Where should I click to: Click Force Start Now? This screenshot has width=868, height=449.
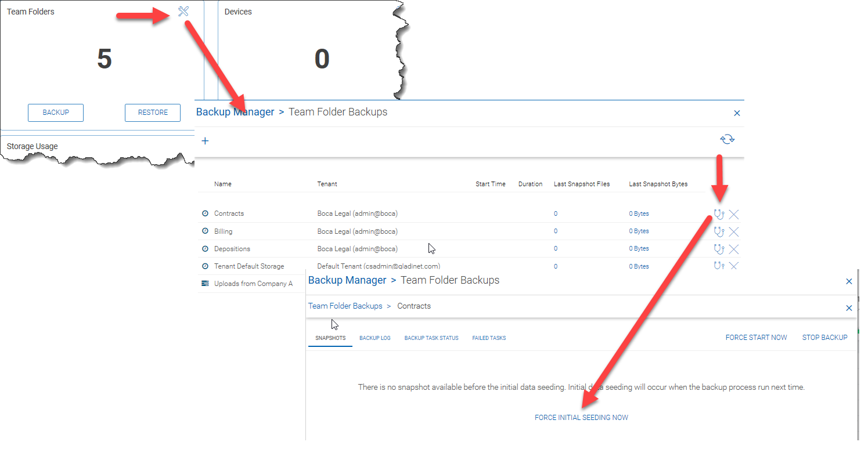(x=757, y=338)
